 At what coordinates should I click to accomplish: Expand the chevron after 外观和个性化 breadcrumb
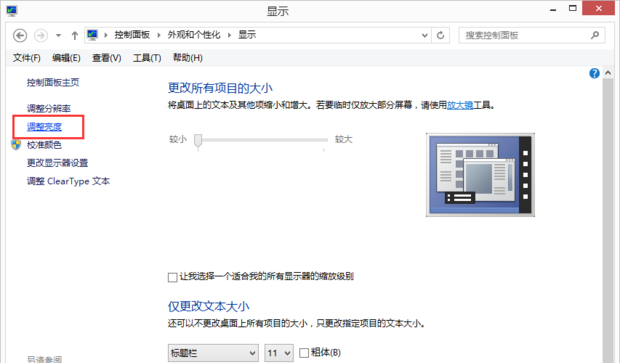pos(229,35)
